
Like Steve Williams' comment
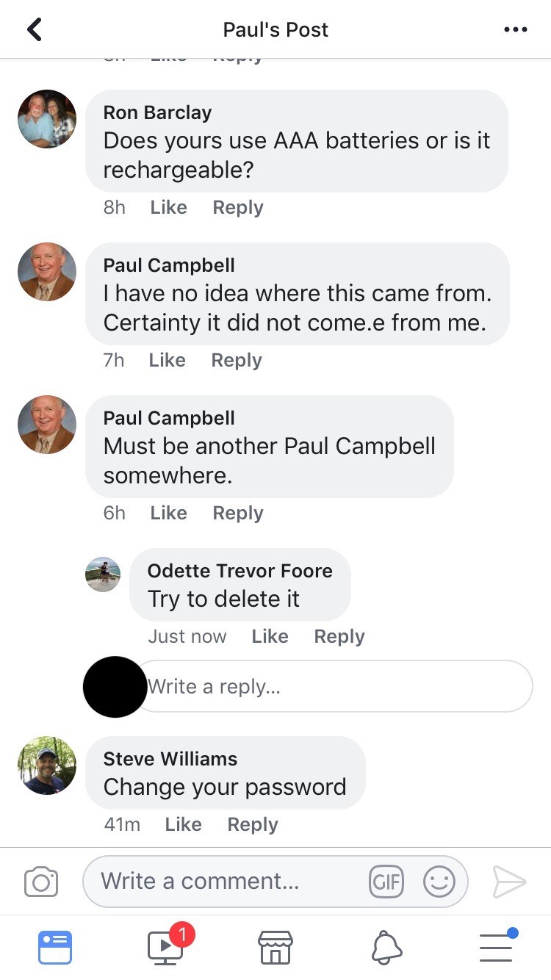(183, 825)
